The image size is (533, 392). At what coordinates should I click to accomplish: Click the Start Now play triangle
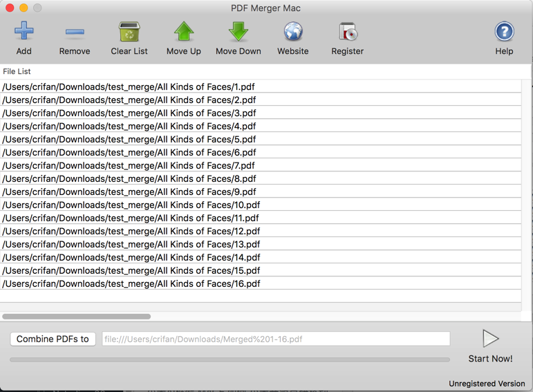(x=491, y=338)
